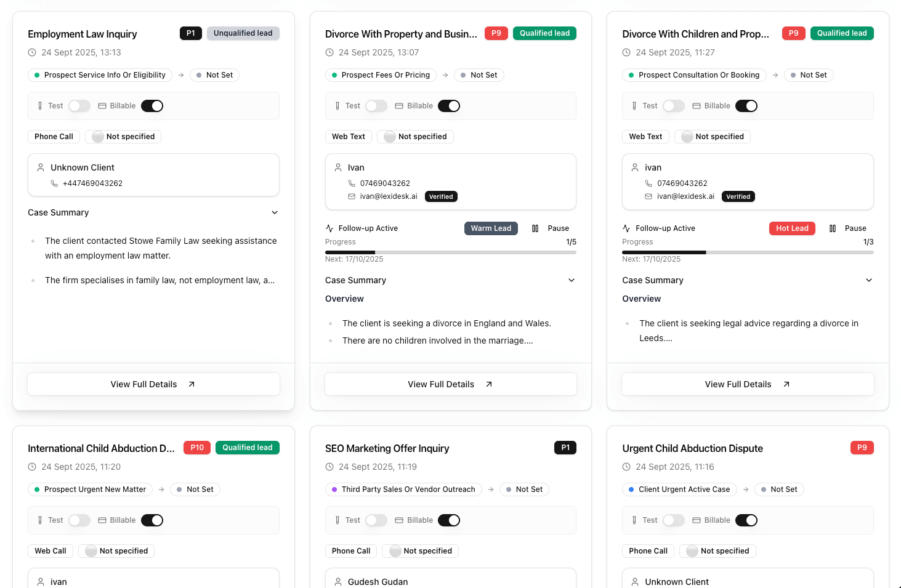Click the email icon next to ivan@lexidesk.ai in the Divorce With Property card
901x588 pixels.
352,196
